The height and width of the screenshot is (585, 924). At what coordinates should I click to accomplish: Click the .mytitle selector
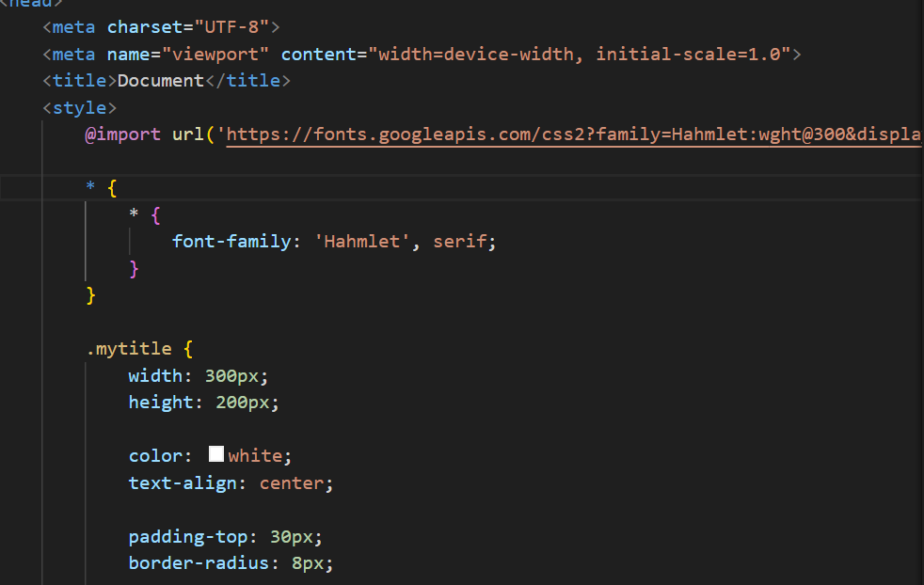(129, 349)
